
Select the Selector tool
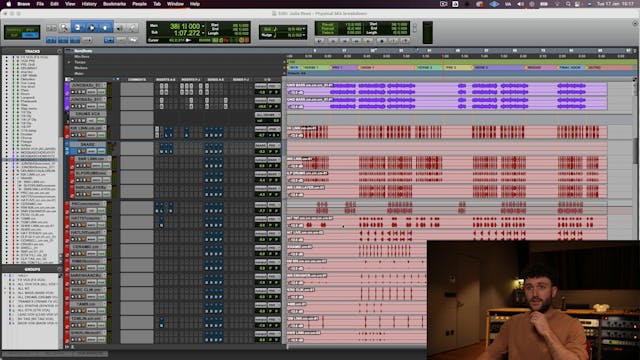tap(91, 28)
